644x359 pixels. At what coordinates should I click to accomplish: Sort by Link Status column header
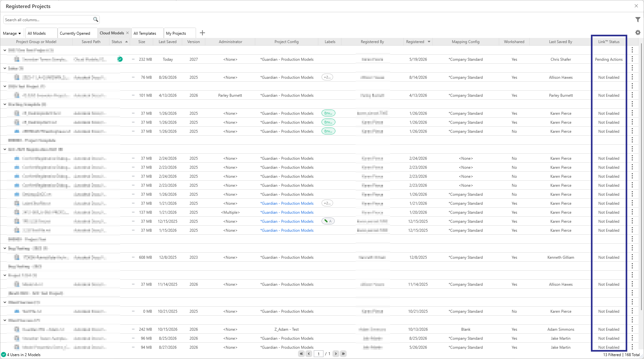[609, 41]
